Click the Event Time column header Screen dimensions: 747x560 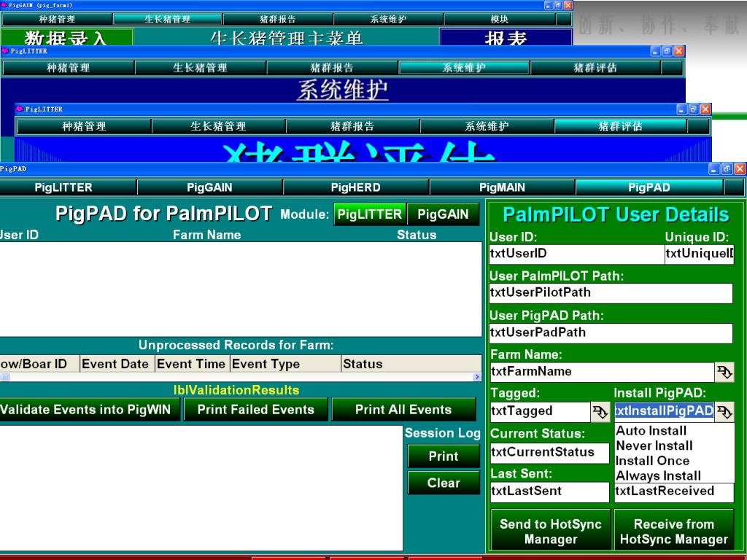click(193, 365)
